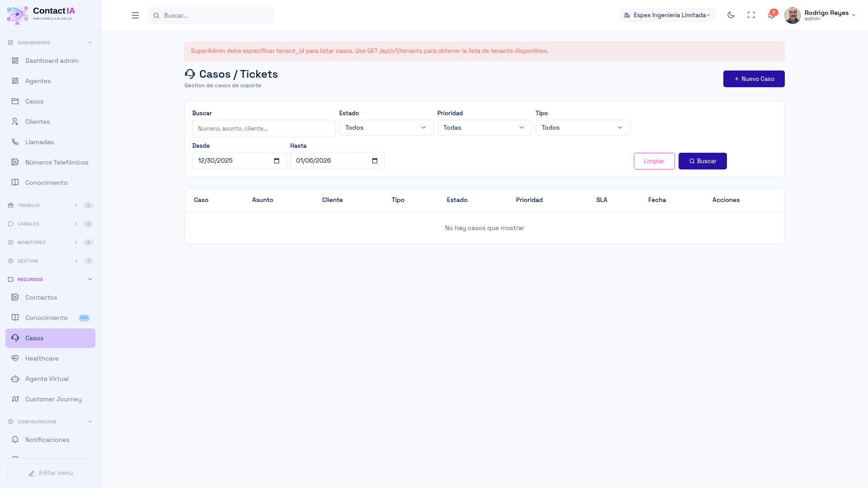Viewport: 868px width, 488px height.
Task: Click the Numero, asunto, cliente search field
Action: (x=264, y=129)
